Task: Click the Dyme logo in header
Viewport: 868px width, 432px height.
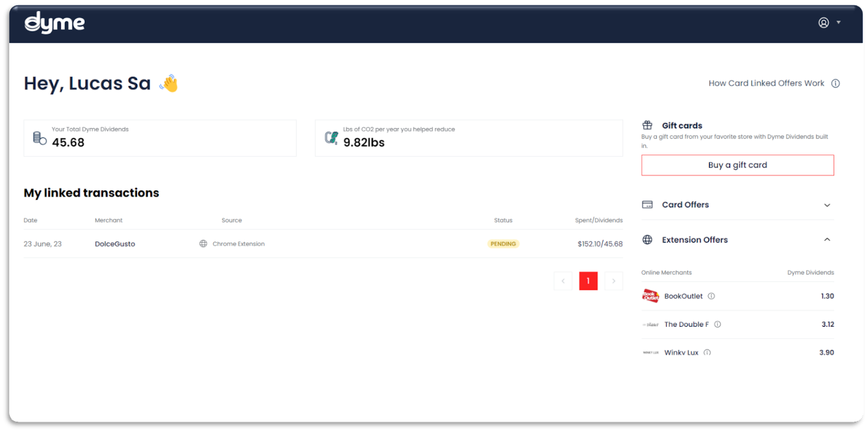Action: [x=54, y=23]
